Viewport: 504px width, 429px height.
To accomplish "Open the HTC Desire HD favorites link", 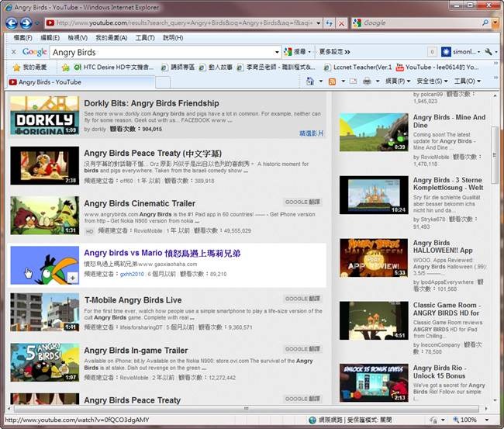I will pos(114,67).
